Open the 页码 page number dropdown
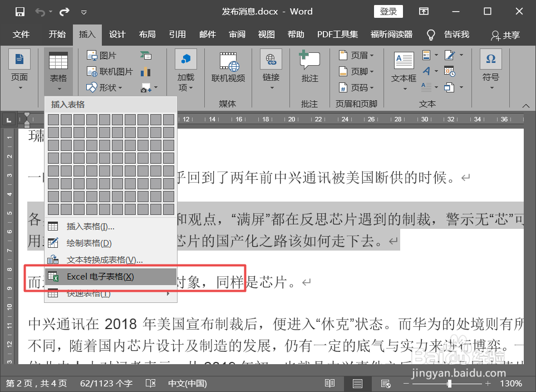This screenshot has height=392, width=536. pos(357,87)
